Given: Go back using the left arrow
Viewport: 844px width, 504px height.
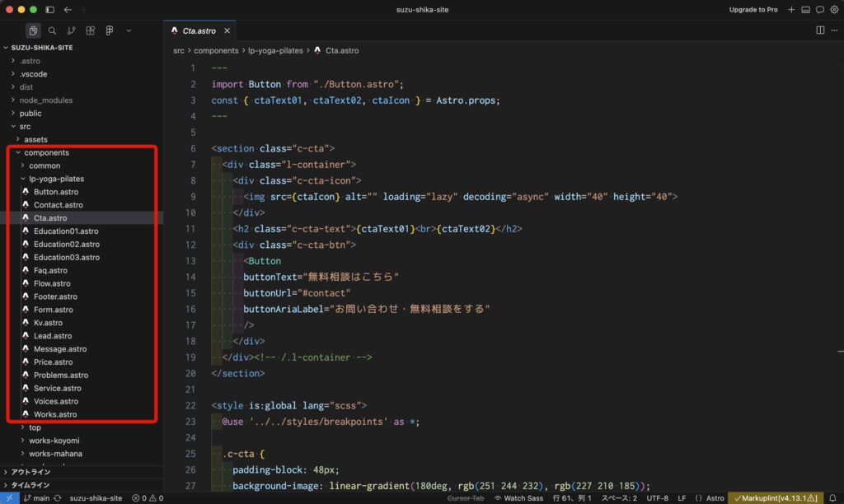Looking at the screenshot, I should (68, 10).
